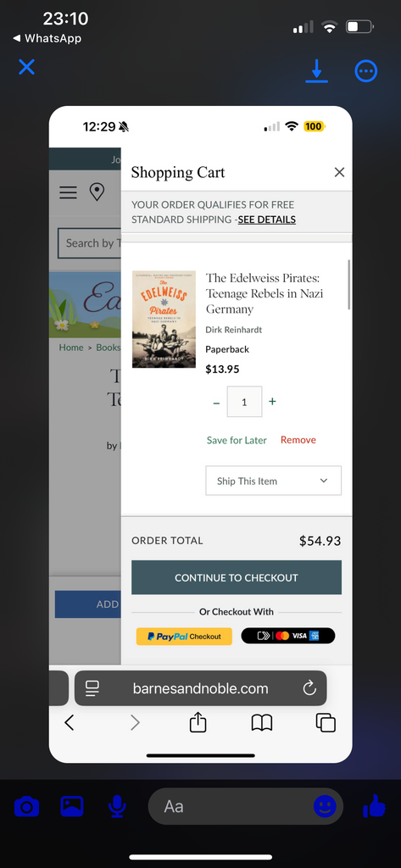Open the camera icon in Messenger
Screen dimensions: 401x868
(26, 807)
